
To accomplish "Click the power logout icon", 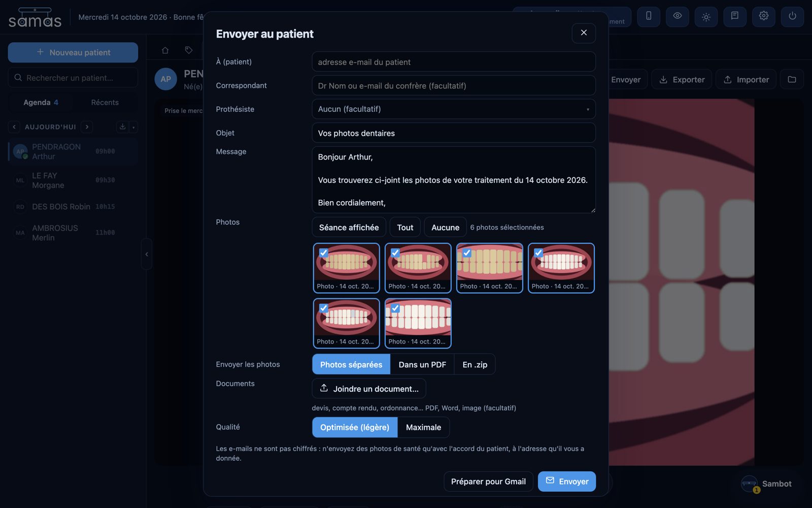I will (x=792, y=16).
